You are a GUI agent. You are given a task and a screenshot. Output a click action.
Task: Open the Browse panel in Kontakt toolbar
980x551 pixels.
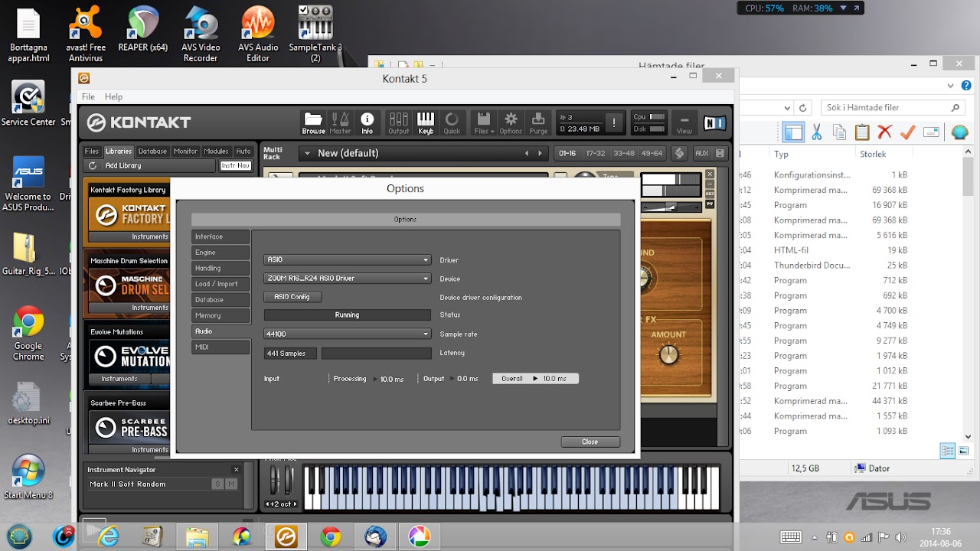coord(313,122)
